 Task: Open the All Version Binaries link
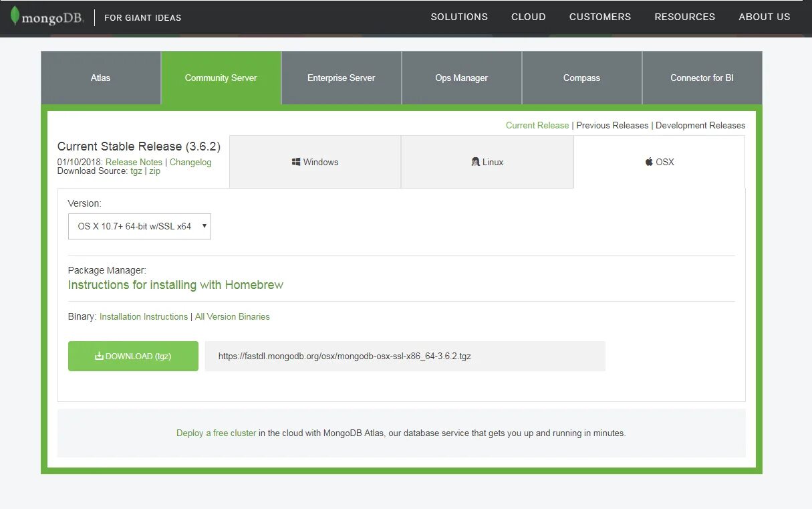[x=233, y=316]
